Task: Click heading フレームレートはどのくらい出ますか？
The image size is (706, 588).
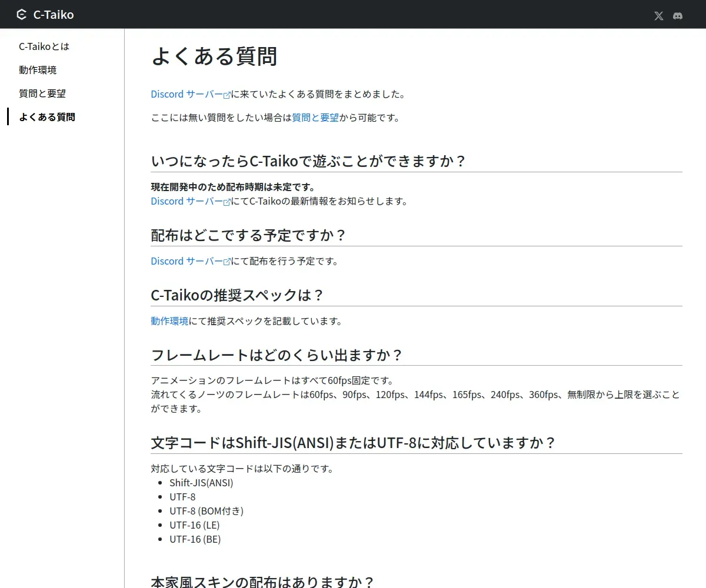Action: click(x=278, y=355)
